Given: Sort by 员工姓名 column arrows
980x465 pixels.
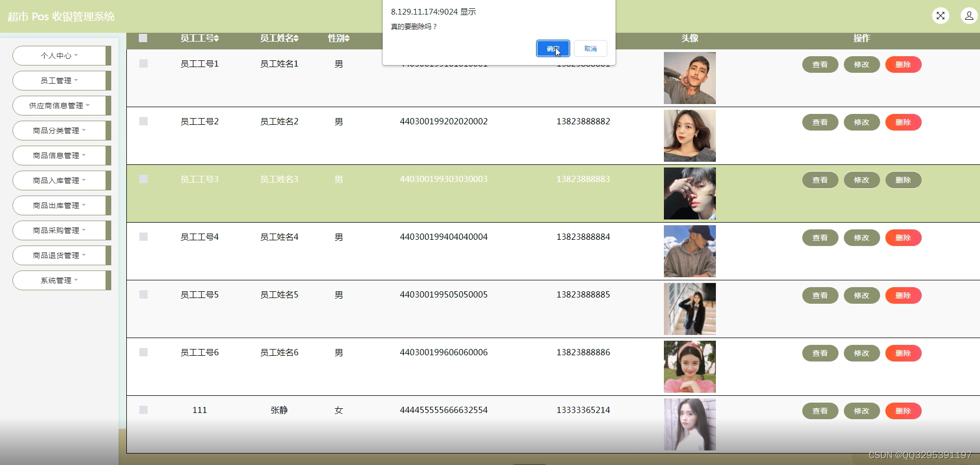Looking at the screenshot, I should (296, 38).
